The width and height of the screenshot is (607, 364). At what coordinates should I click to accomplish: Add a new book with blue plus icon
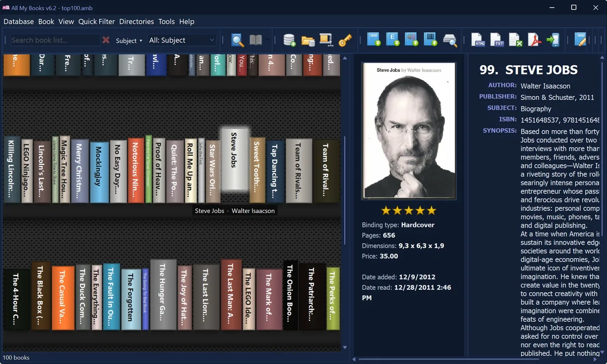point(374,40)
